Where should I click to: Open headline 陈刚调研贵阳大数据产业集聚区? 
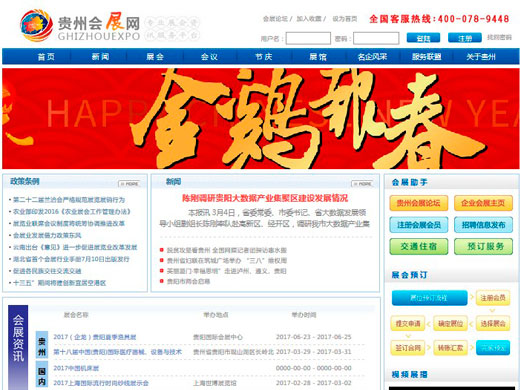(265, 198)
